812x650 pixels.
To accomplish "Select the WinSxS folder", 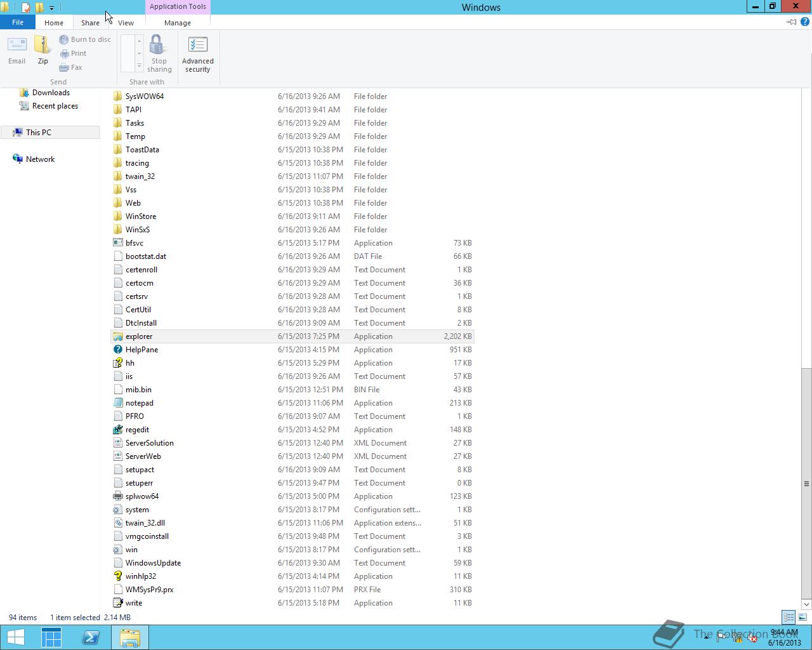I will 292,230.
